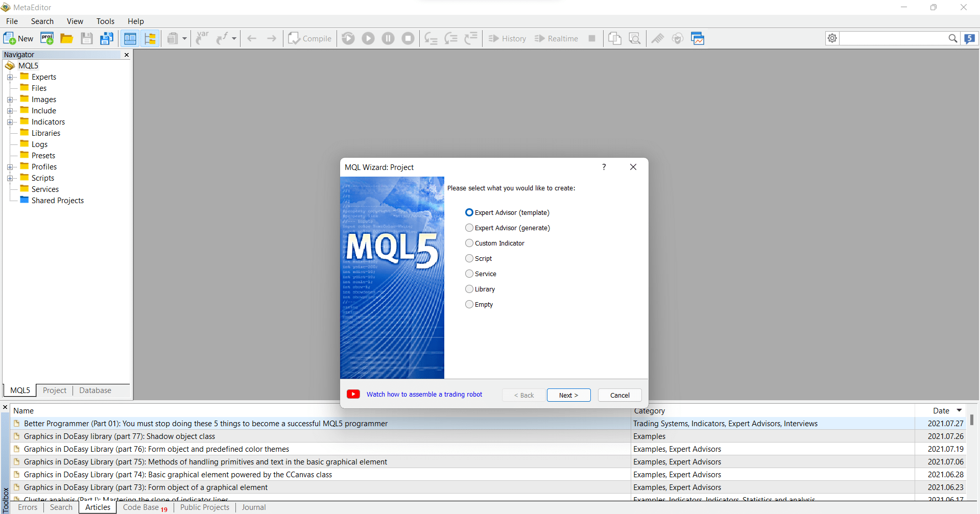
Task: Click the Back navigation arrow in toolbar
Action: point(252,38)
